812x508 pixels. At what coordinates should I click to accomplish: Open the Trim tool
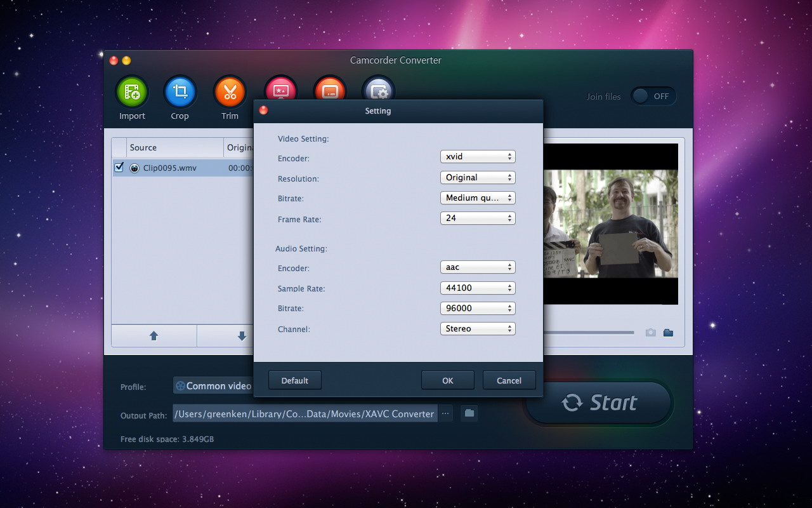[229, 92]
